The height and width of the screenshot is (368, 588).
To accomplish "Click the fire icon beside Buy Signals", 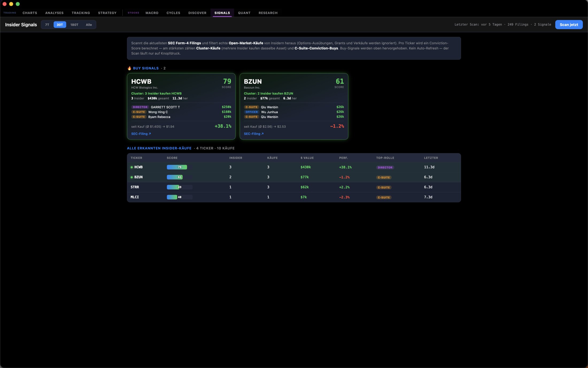I will point(129,68).
